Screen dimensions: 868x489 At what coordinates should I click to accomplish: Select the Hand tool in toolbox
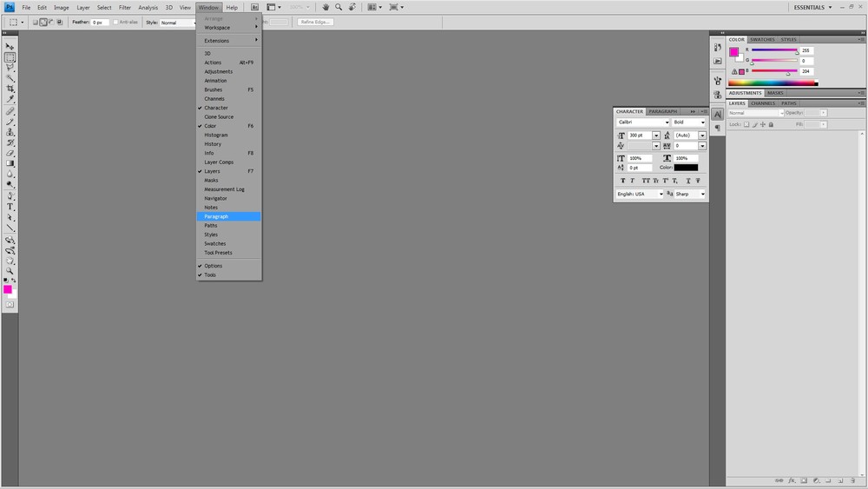(10, 261)
